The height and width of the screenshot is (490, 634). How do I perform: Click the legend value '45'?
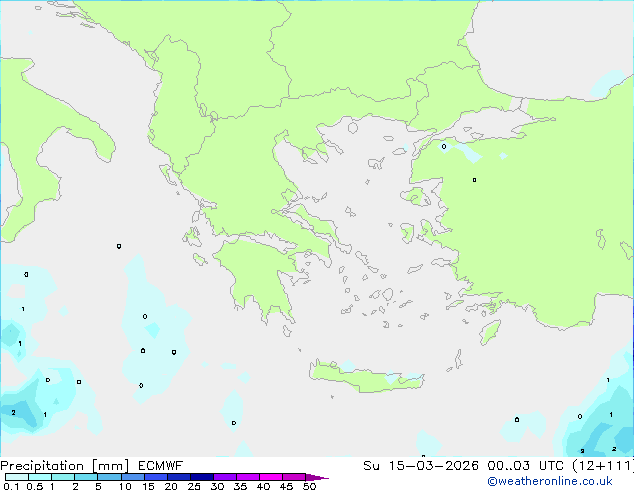287,486
